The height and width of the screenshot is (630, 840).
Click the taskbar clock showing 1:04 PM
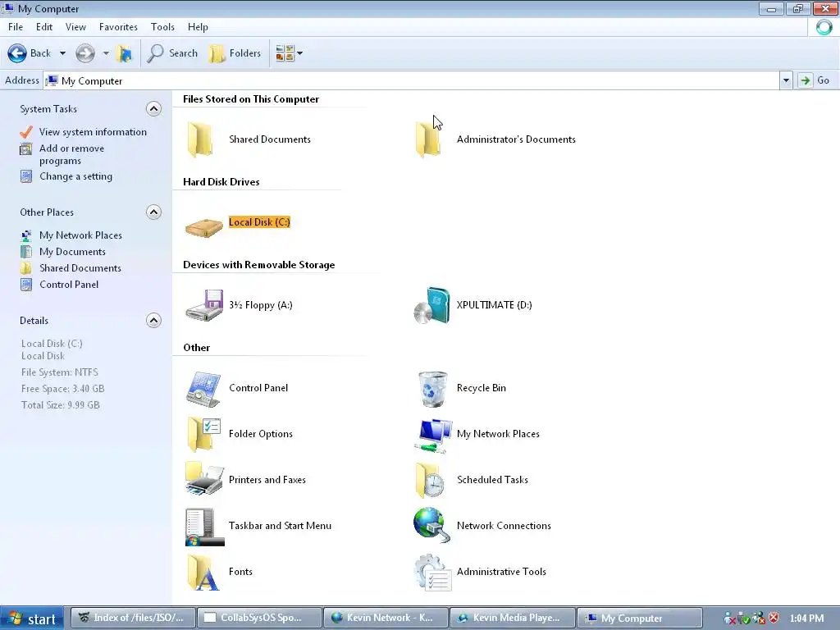point(806,619)
